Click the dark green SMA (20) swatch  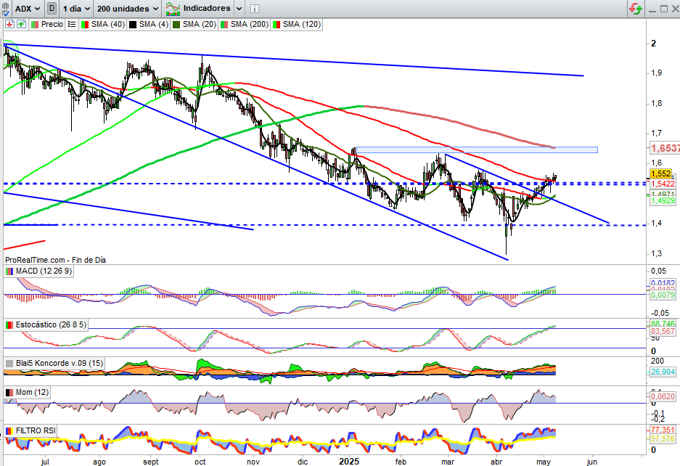point(176,25)
